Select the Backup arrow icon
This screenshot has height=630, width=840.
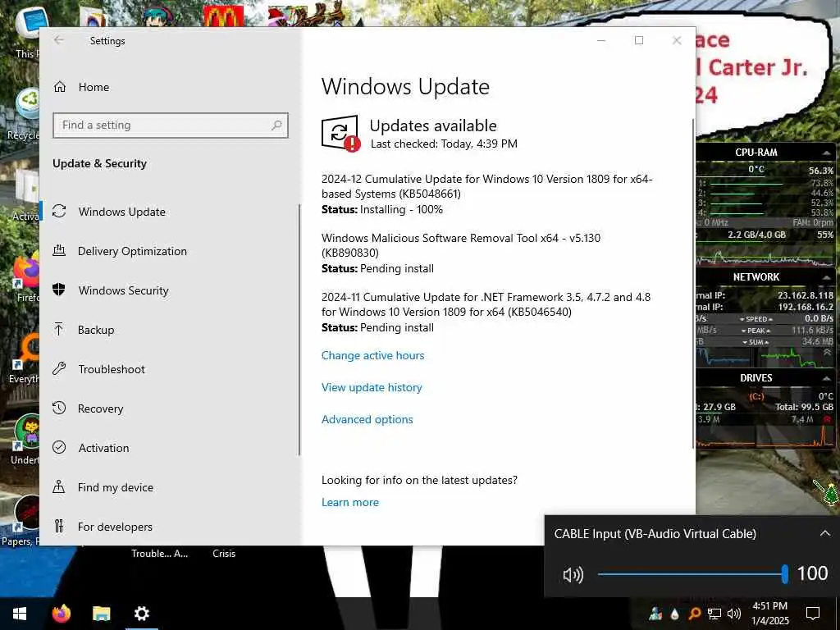[59, 329]
